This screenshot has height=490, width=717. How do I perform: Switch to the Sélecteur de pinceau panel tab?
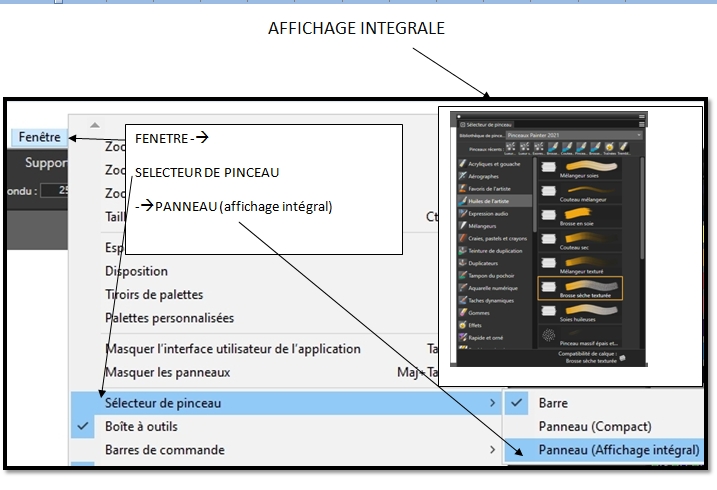coord(486,124)
